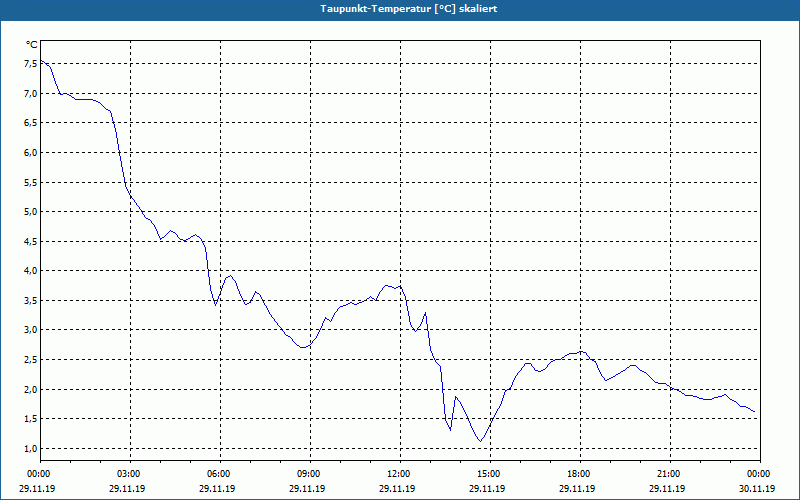
Task: Select the '15:00' x-axis label
Action: [x=490, y=474]
